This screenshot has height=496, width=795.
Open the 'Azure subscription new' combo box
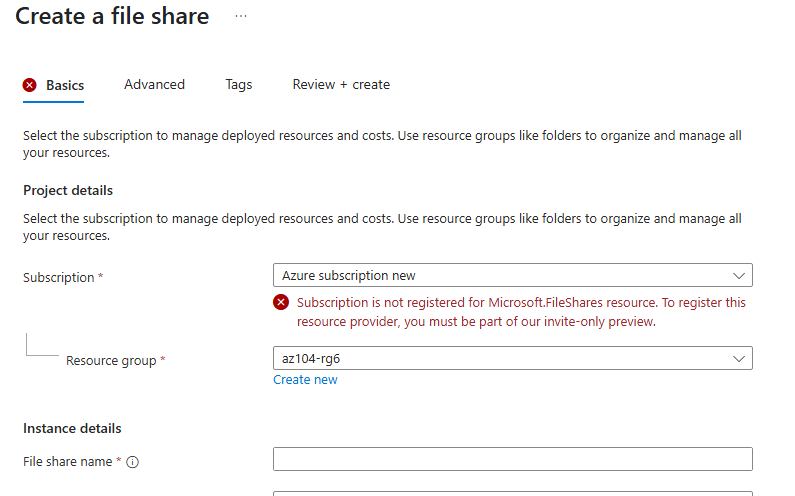500,275
